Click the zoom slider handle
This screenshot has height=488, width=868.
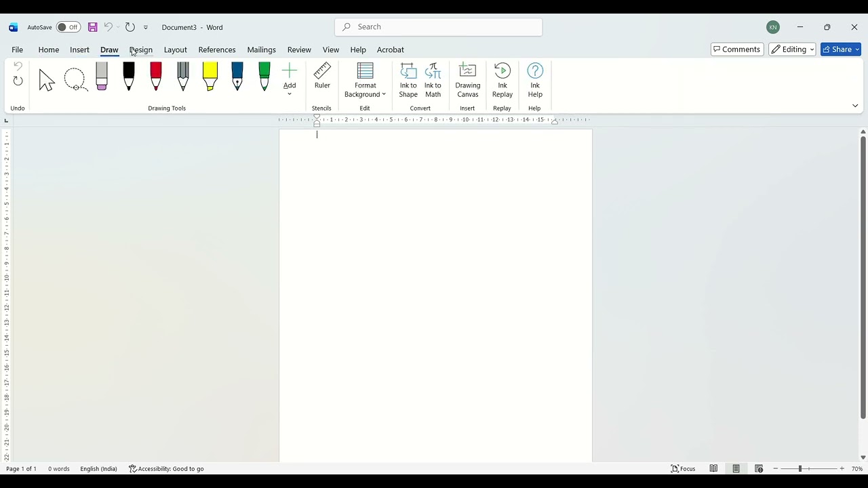tap(800, 468)
